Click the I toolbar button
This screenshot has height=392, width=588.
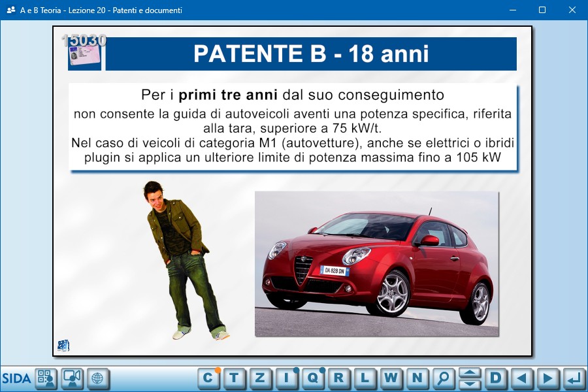coord(286,378)
